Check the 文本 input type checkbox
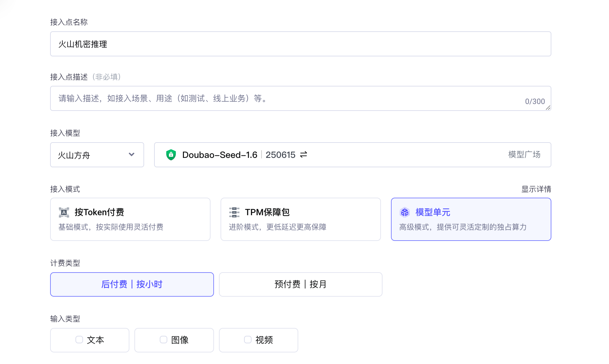The image size is (609, 364). tap(79, 340)
